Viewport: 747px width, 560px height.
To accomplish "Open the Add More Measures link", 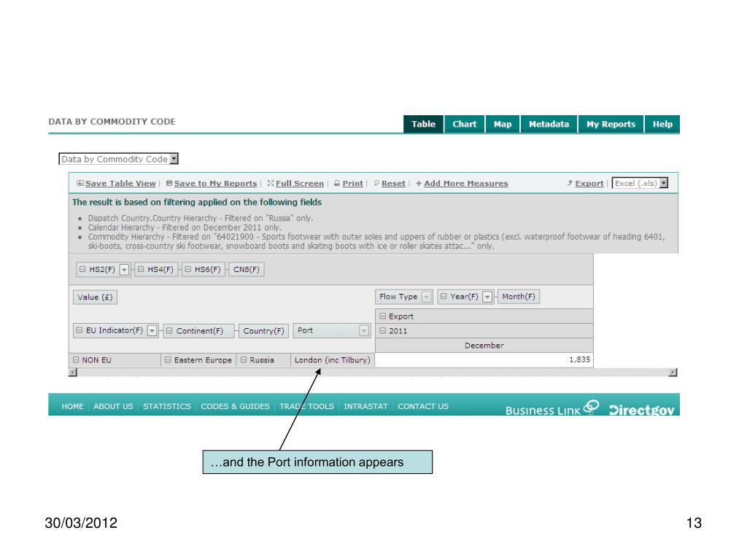I will click(466, 183).
